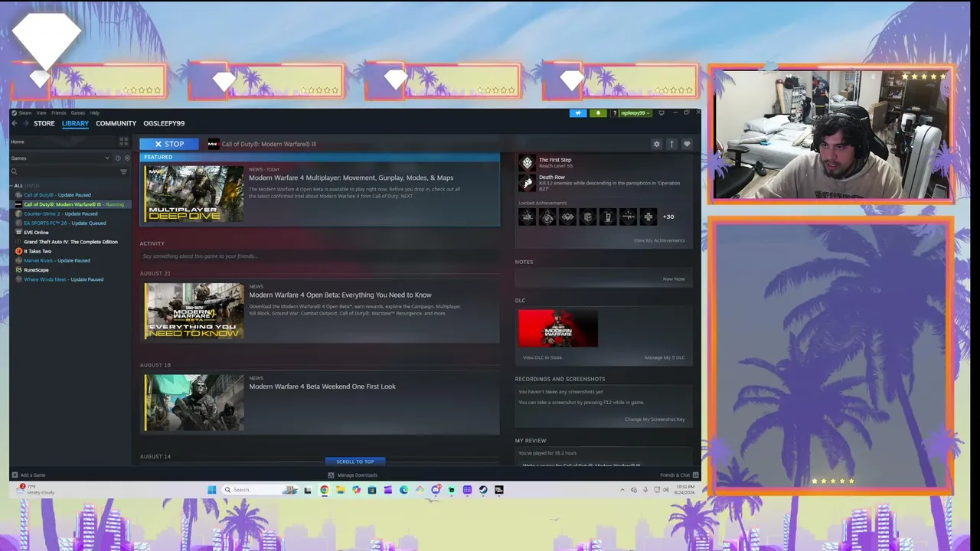Select Grand Theft Auto IV in library
The width and height of the screenshot is (980, 551).
70,242
